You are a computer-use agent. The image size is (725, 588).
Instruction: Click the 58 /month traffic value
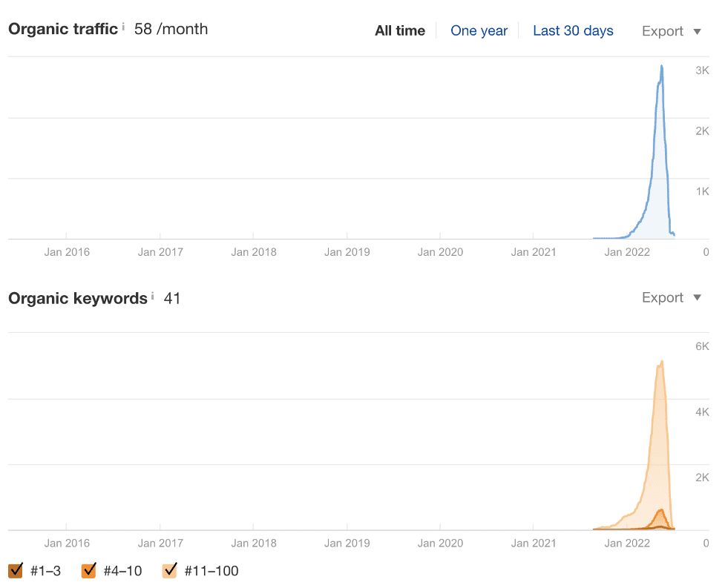pos(171,29)
